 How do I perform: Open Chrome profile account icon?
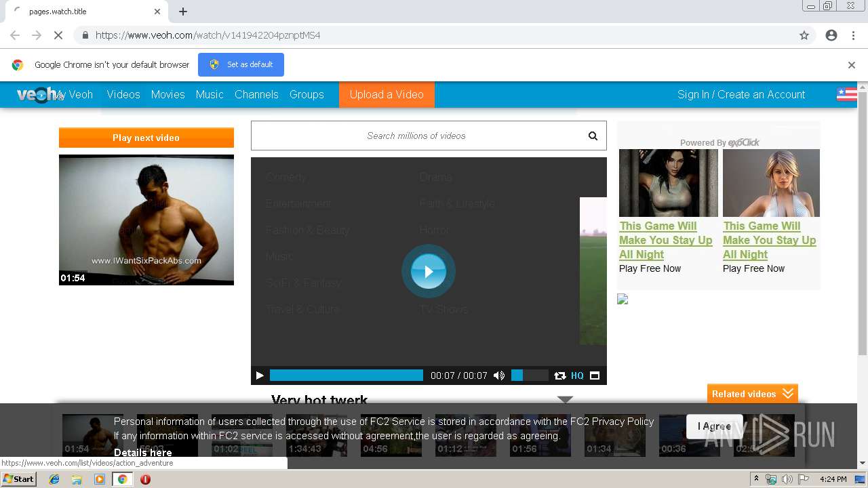click(x=831, y=35)
